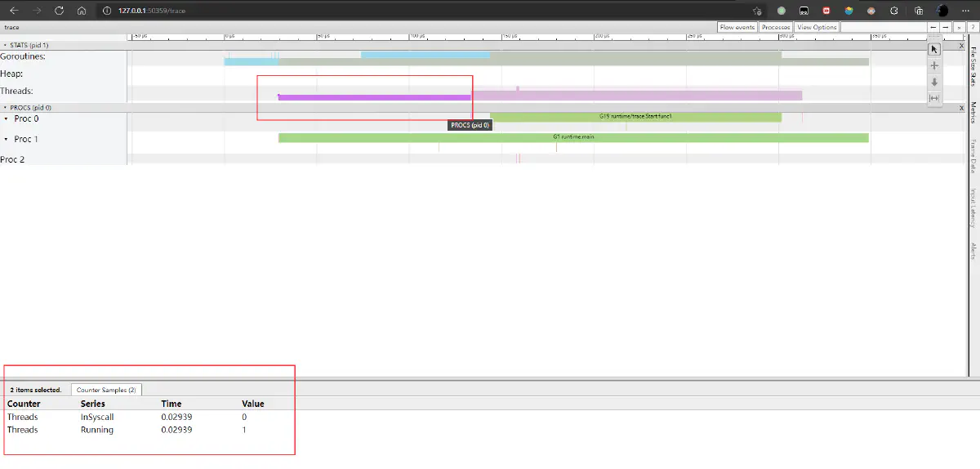The width and height of the screenshot is (980, 469).
Task: Choose the timing measurement tool
Action: pyautogui.click(x=935, y=98)
